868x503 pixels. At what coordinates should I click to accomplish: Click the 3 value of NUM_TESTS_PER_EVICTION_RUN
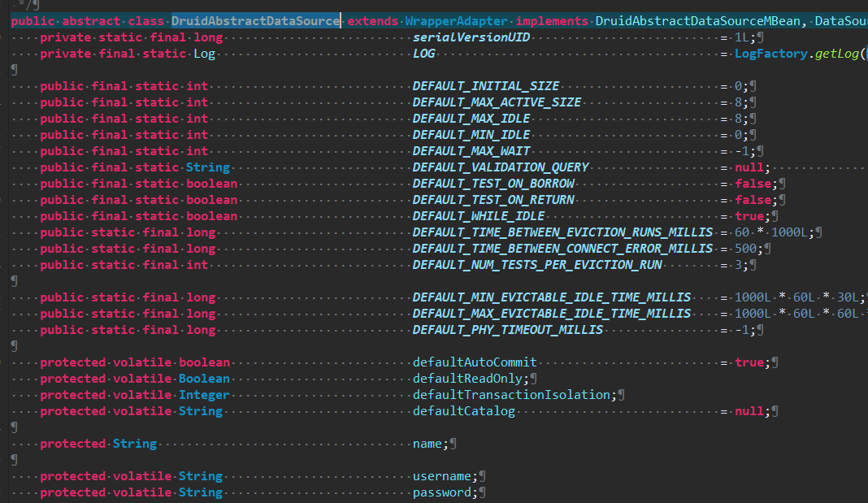(738, 265)
